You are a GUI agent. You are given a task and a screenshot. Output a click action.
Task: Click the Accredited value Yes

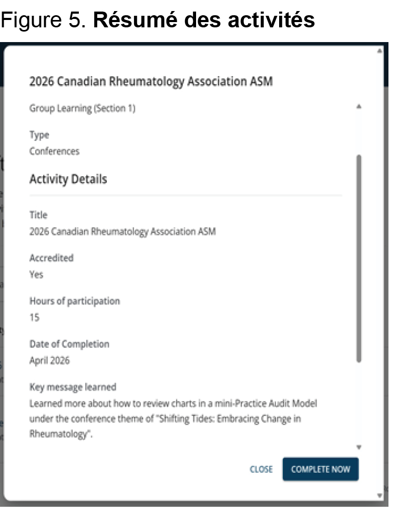point(36,274)
